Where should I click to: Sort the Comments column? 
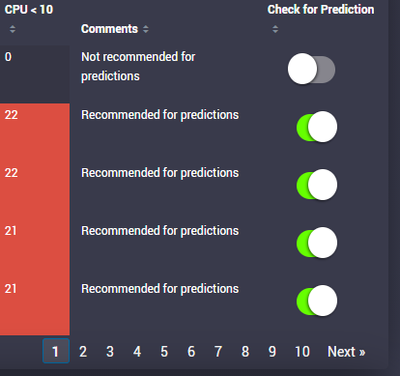point(146,29)
